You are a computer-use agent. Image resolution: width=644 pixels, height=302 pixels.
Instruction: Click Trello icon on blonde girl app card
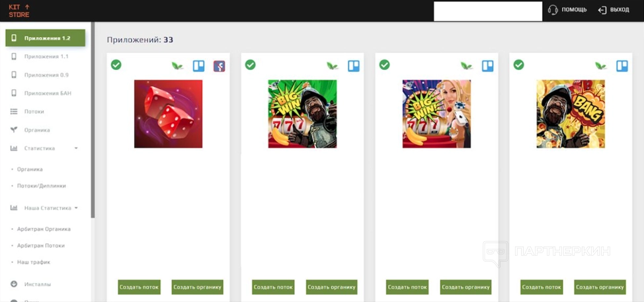(488, 65)
